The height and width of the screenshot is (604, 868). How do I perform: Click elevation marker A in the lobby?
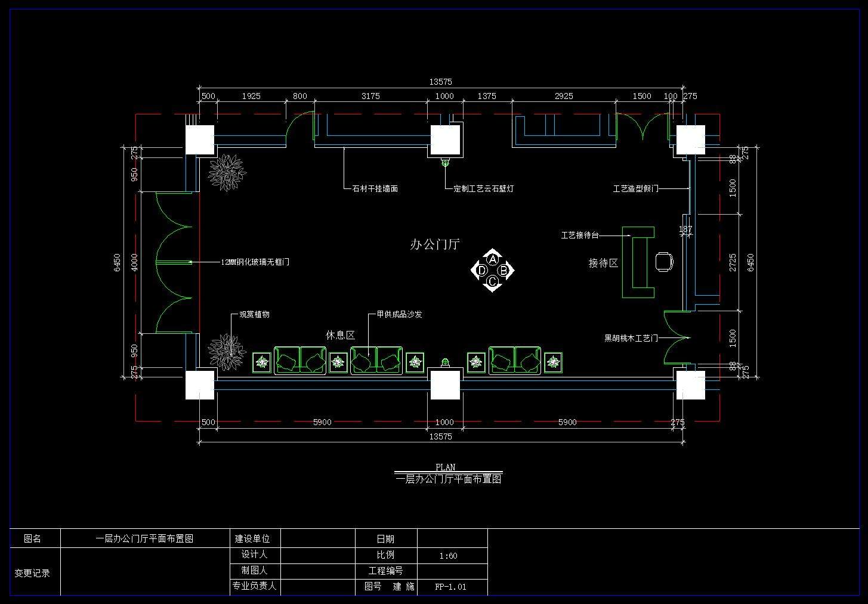point(493,259)
